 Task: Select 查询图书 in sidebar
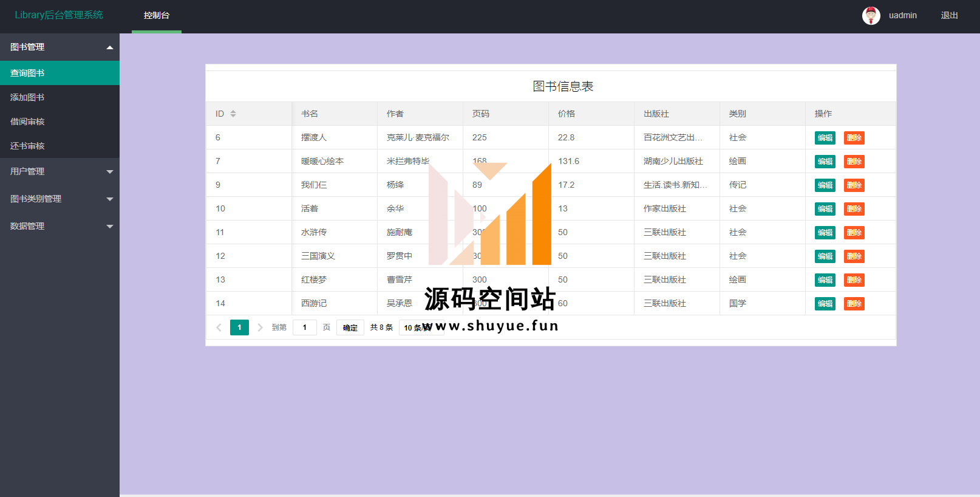[x=60, y=73]
